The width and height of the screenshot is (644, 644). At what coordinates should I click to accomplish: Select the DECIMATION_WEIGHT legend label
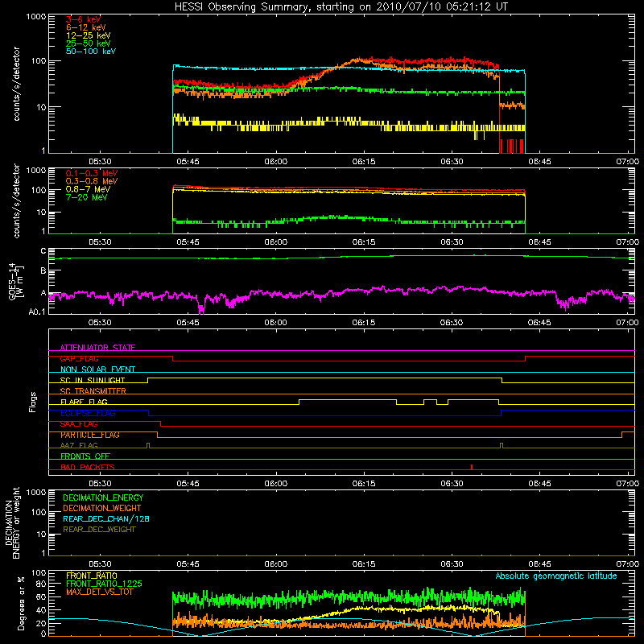[102, 508]
